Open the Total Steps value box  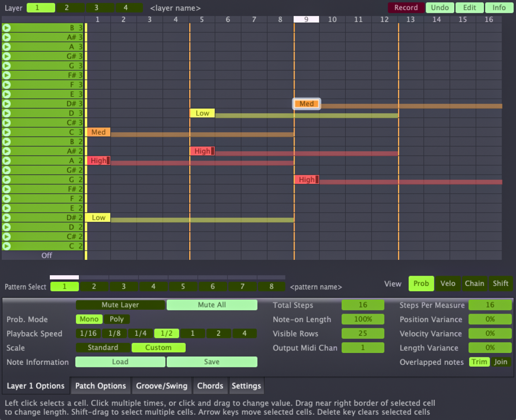(363, 305)
